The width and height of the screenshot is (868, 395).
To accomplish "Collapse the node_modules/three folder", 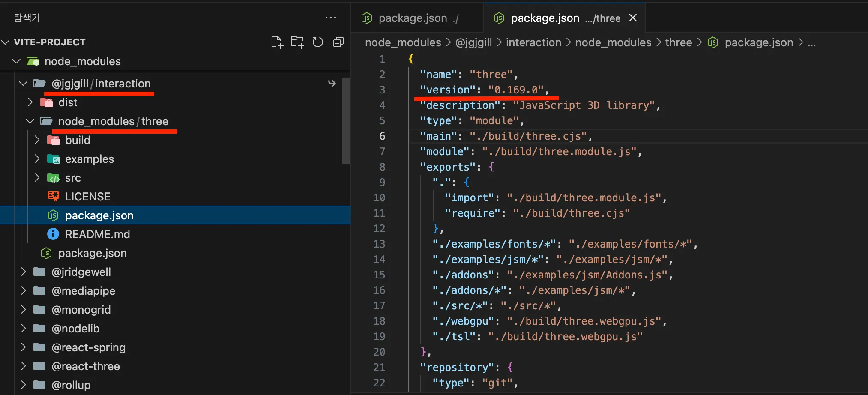I will point(30,121).
